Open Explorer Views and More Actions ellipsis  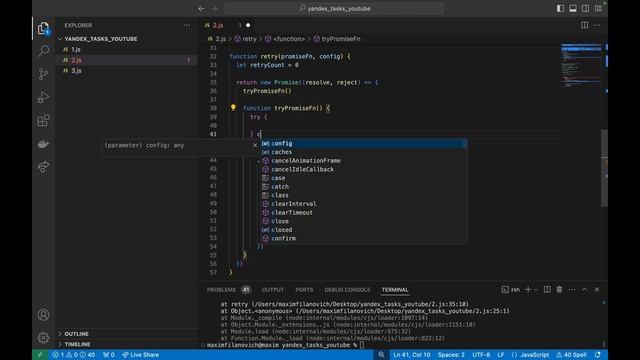pos(187,25)
